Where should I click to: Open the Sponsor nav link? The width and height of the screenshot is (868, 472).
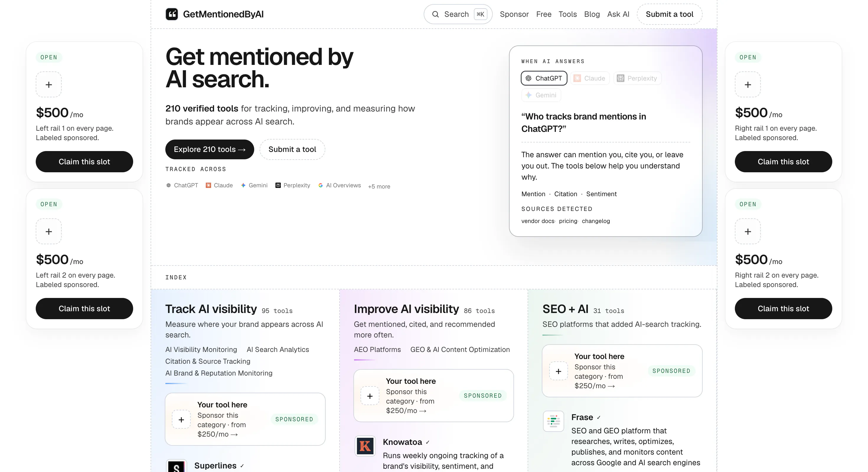(x=514, y=14)
